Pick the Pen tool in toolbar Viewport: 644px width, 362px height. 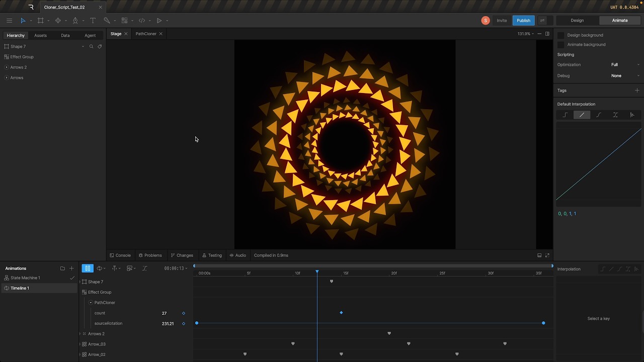click(75, 21)
